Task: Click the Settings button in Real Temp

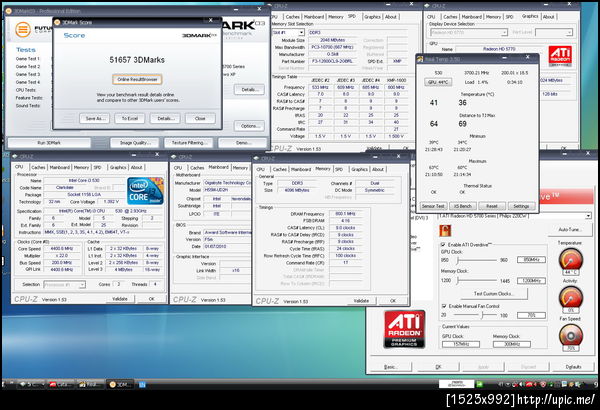Action: point(521,206)
